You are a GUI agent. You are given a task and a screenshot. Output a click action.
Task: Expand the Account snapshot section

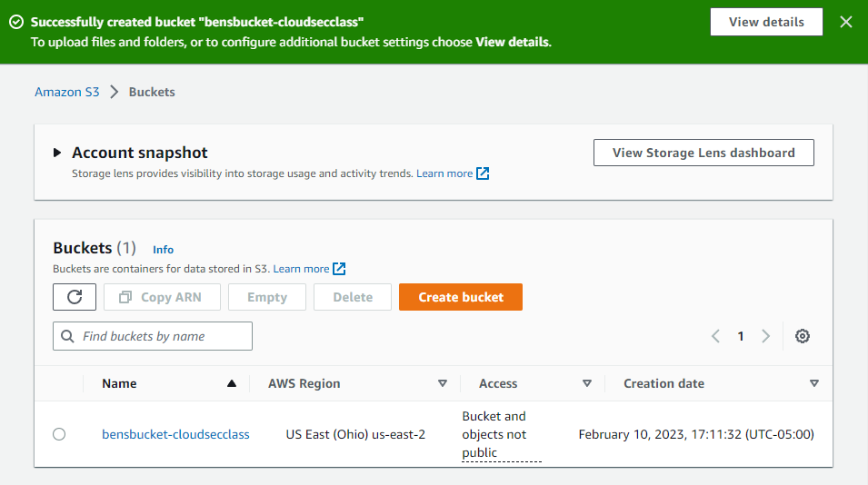tap(57, 153)
